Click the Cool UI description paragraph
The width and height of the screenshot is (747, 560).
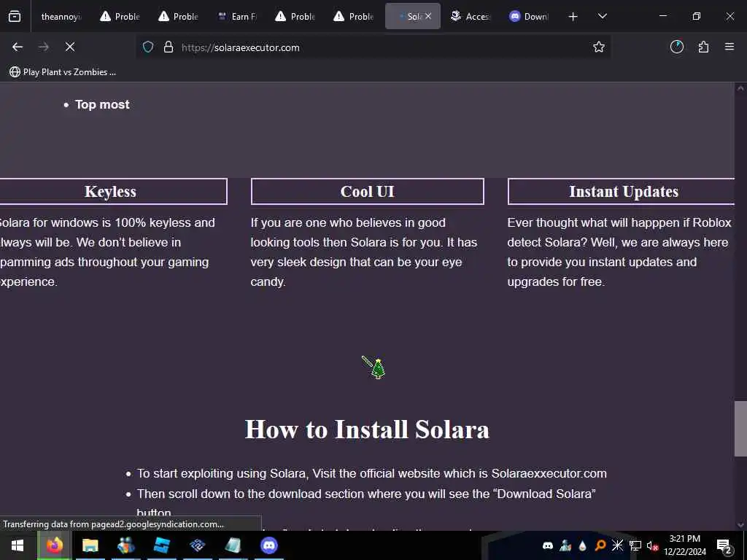tap(364, 252)
